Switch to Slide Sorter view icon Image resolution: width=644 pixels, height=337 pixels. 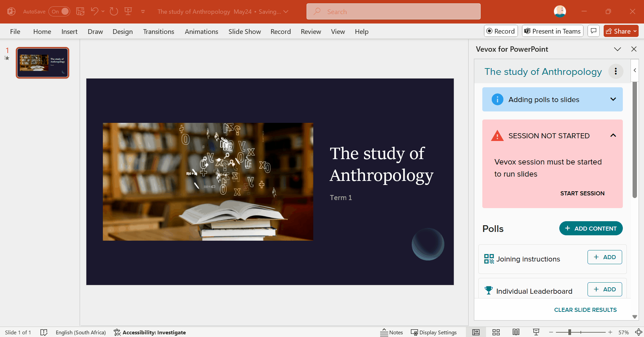(496, 332)
